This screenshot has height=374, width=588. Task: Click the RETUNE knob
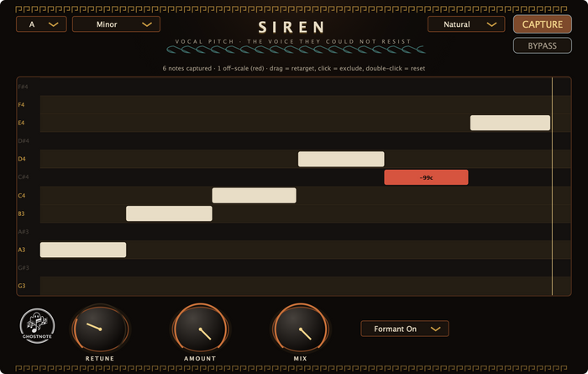coord(100,329)
